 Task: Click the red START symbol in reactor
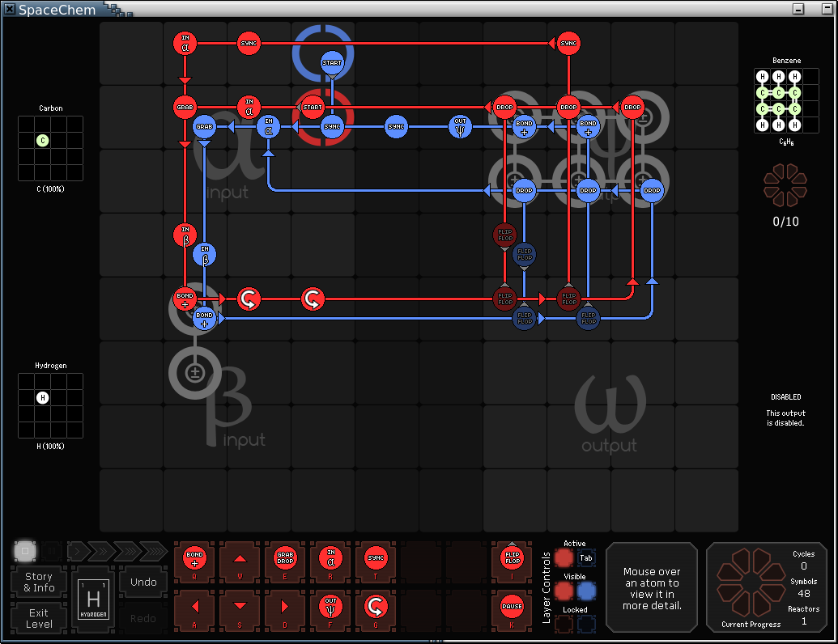[313, 108]
